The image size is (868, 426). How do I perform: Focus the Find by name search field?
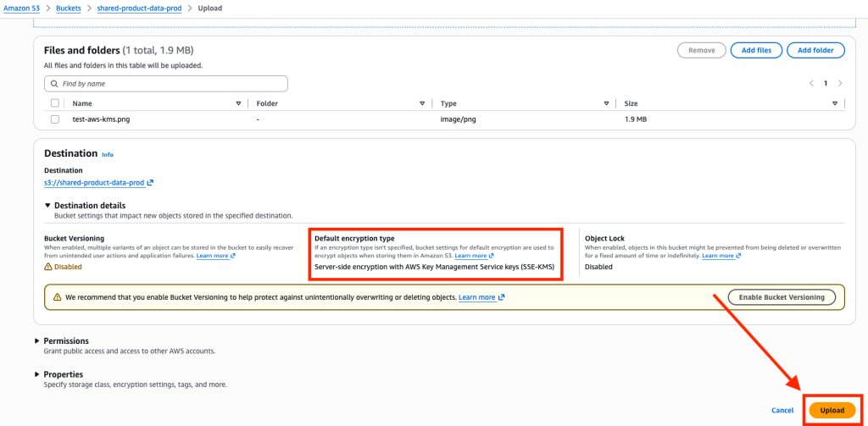coord(166,84)
